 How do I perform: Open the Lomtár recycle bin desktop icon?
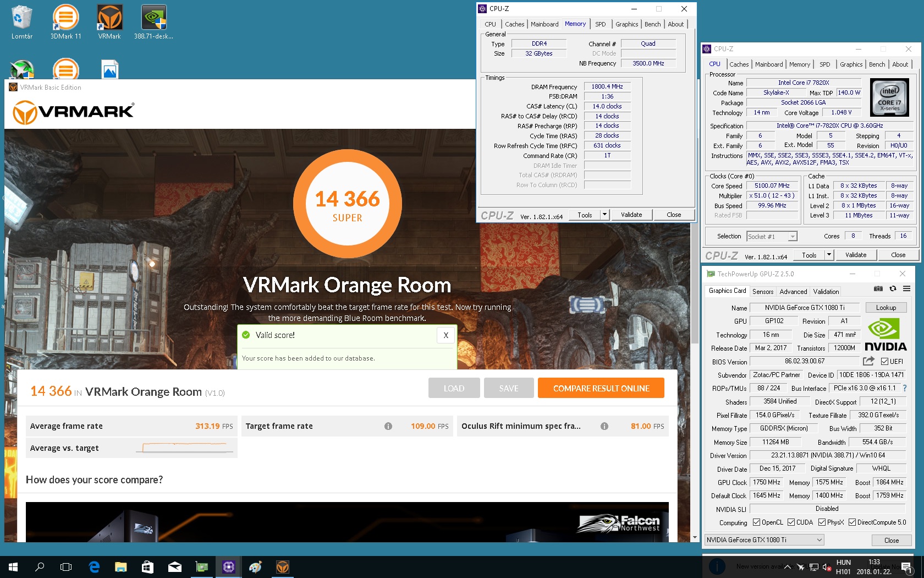coord(22,22)
